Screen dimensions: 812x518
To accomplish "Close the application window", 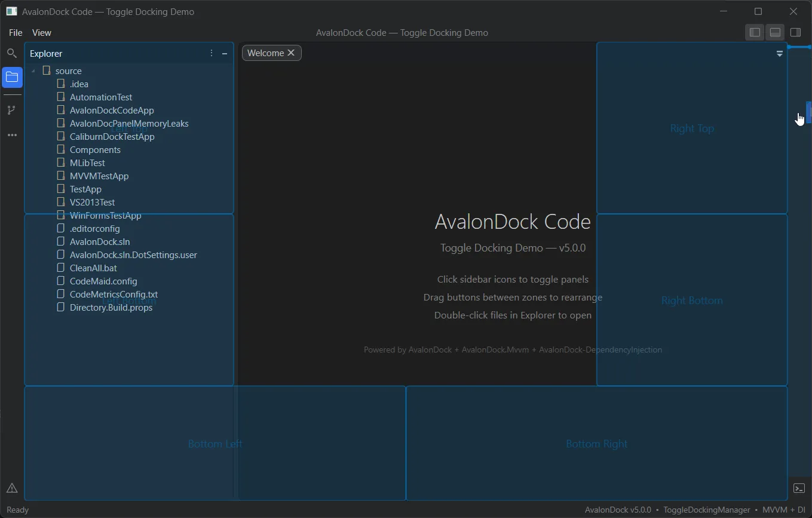I will tap(793, 11).
